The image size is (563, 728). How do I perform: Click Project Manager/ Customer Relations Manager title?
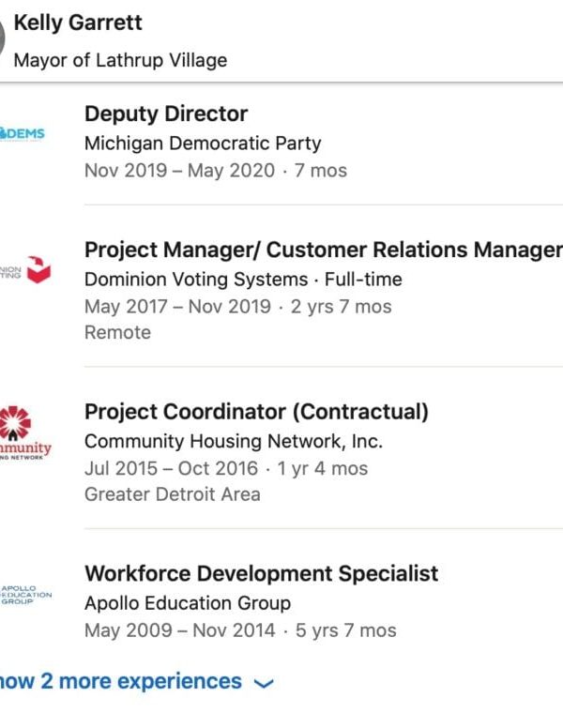(323, 250)
